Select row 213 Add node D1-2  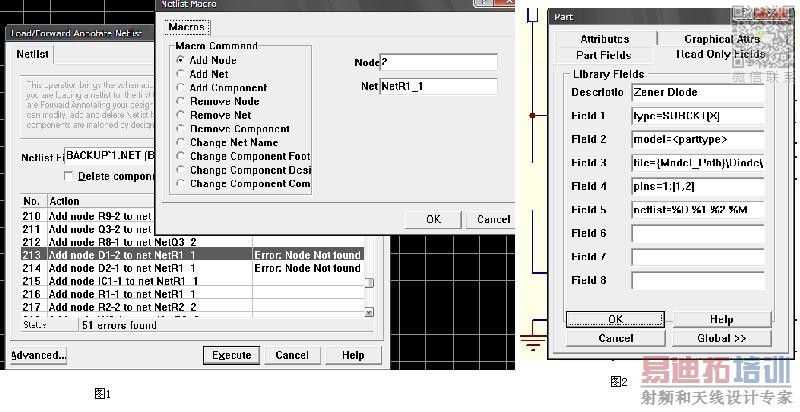[192, 255]
